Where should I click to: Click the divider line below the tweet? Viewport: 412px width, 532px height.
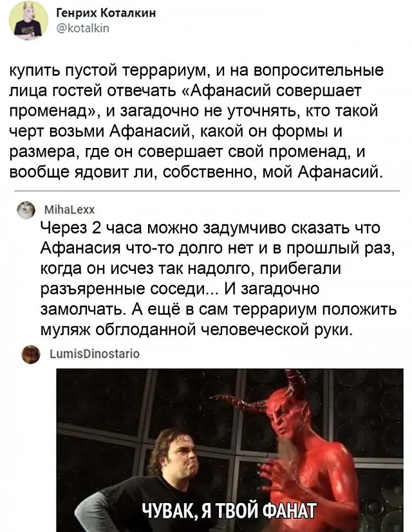(207, 191)
